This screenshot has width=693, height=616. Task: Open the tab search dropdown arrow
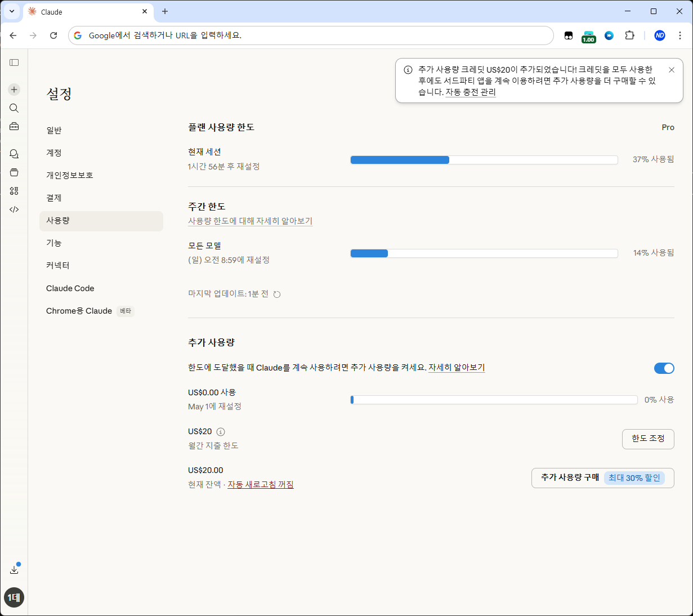[11, 11]
